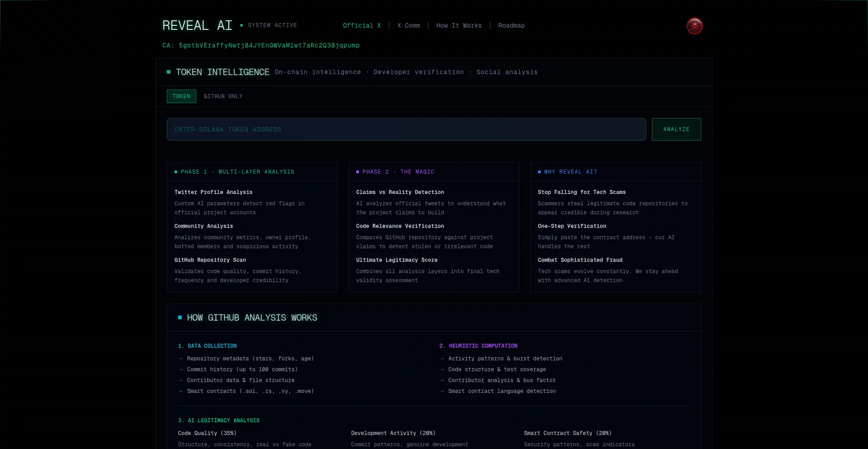
Task: Click the How GitHub Analysis Works marker
Action: [x=180, y=317]
